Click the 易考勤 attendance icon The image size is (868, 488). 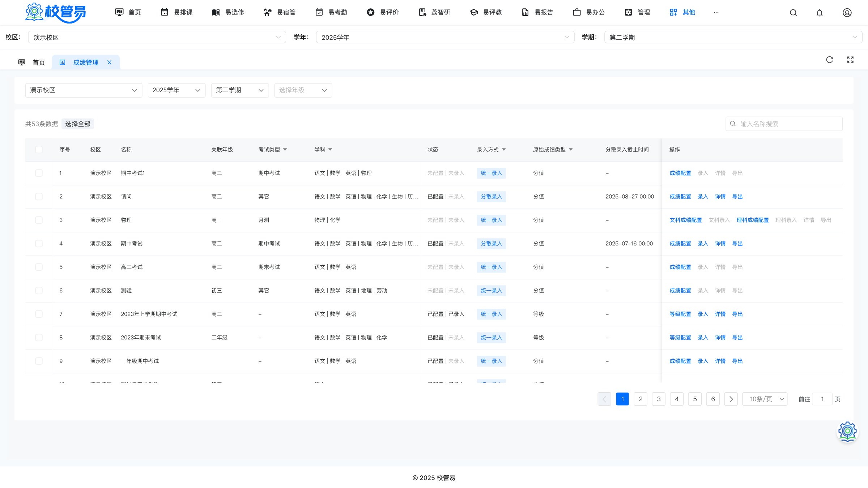[x=319, y=12]
